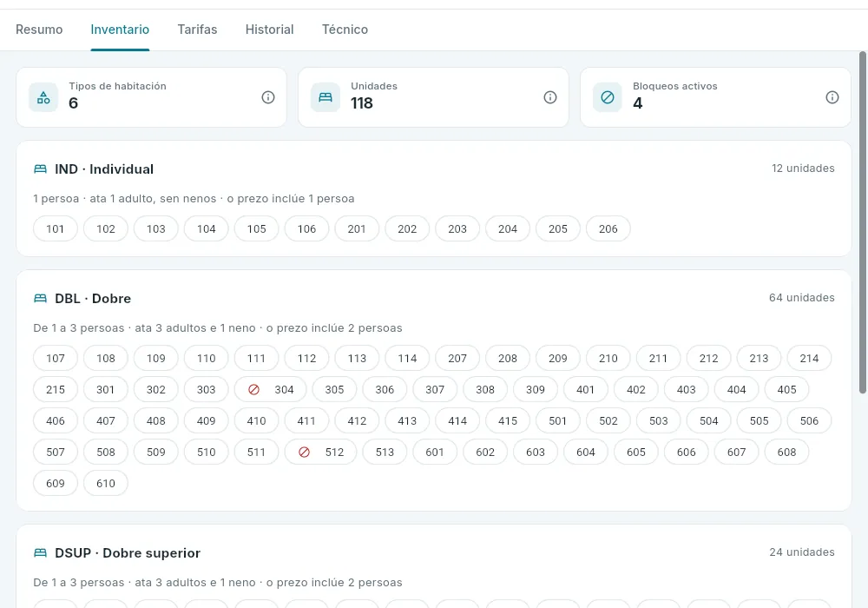Click room chip 415
Viewport: 868px width, 608px height.
point(508,421)
